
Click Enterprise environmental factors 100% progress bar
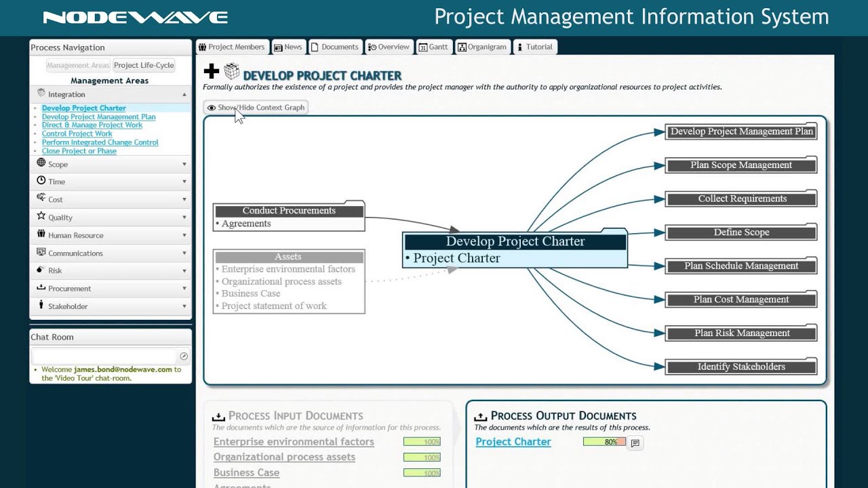click(x=422, y=442)
